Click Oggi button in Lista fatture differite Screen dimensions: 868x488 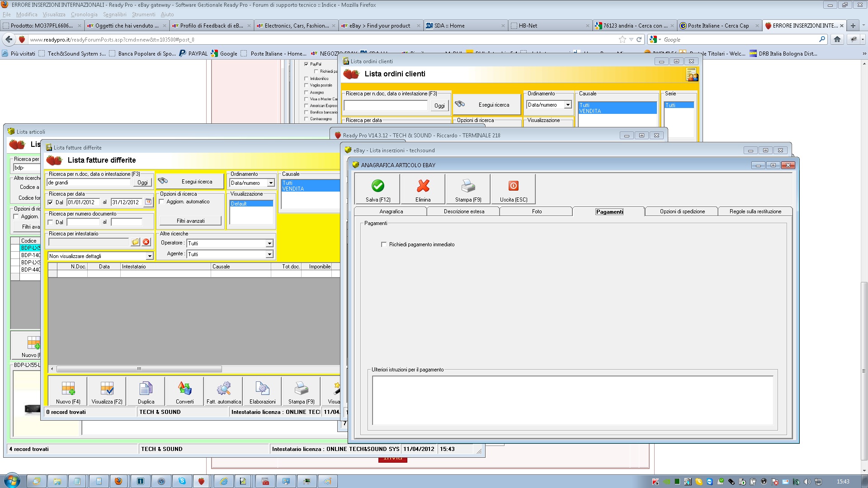(x=142, y=183)
